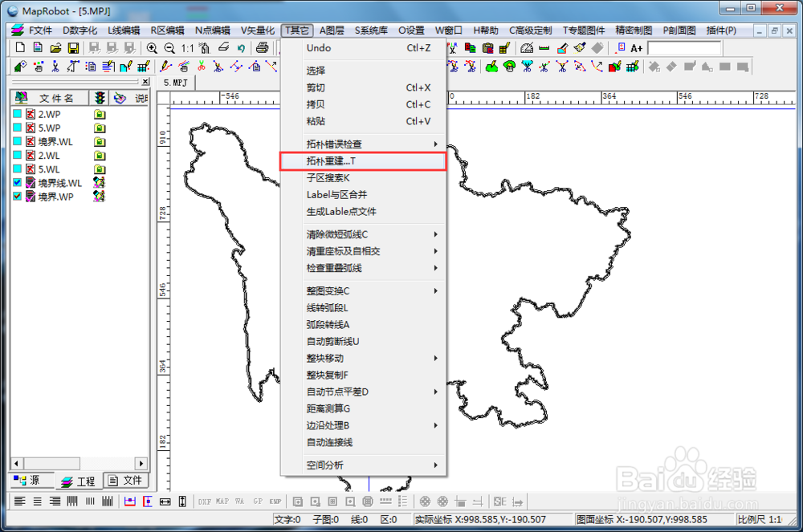
Task: Click the edit-state icon beside 境界线.WL
Action: click(x=100, y=183)
